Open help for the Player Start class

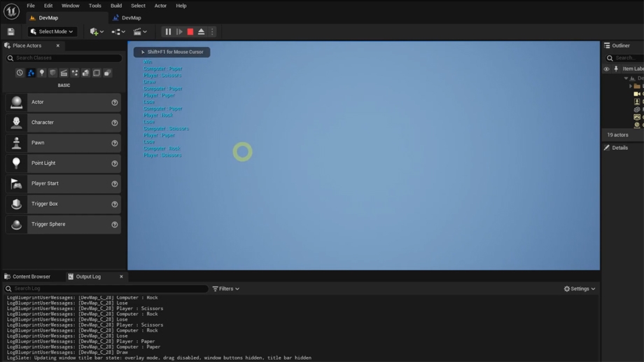115,183
